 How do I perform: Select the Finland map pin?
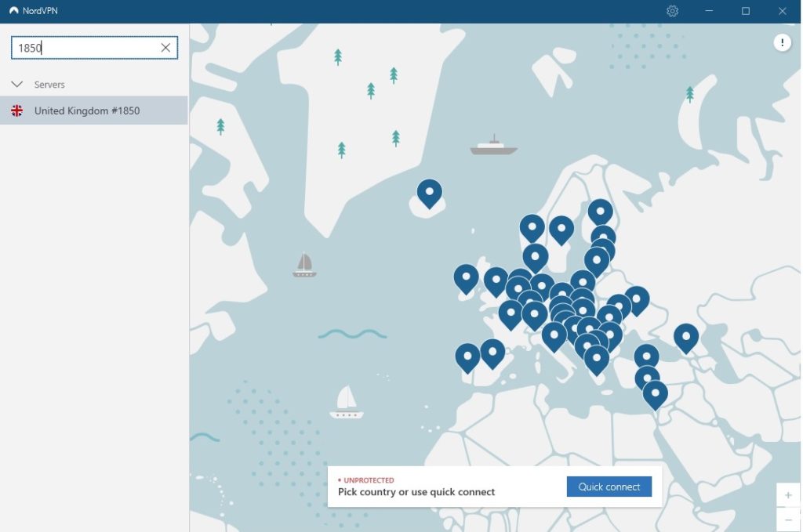(x=600, y=212)
